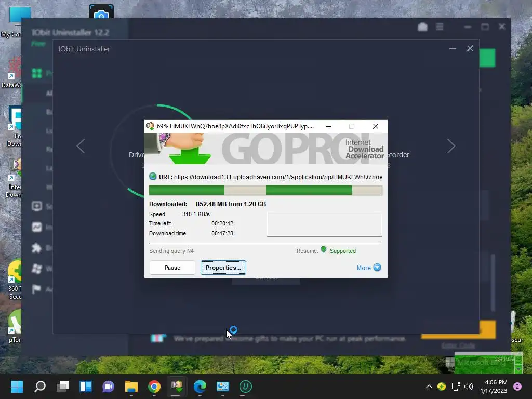Open notification badge showing 2
The image size is (532, 399).
tap(517, 387)
